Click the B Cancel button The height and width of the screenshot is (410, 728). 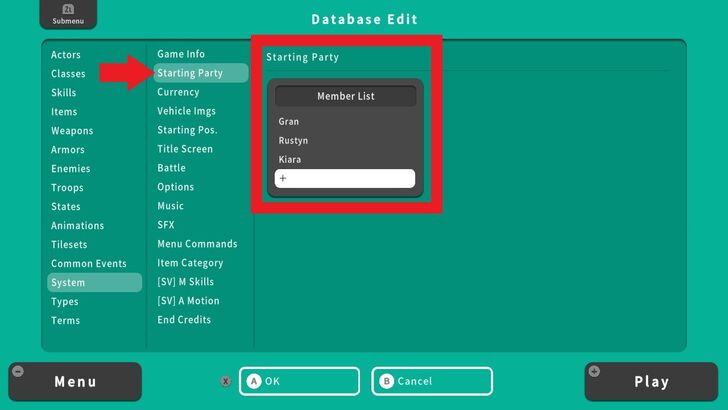[x=432, y=381]
